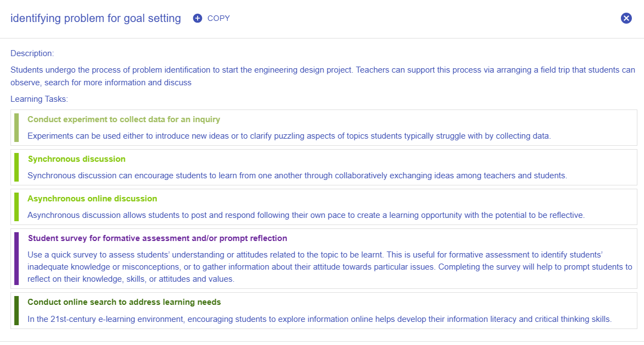Click the survey task's description paragraph
This screenshot has height=345, width=644.
click(x=329, y=267)
